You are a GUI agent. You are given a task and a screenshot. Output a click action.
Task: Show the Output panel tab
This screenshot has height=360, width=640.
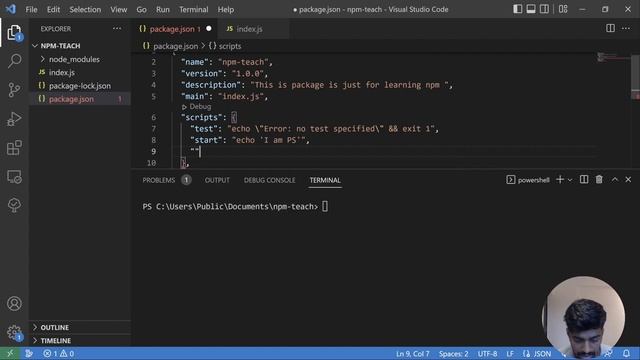coord(217,180)
